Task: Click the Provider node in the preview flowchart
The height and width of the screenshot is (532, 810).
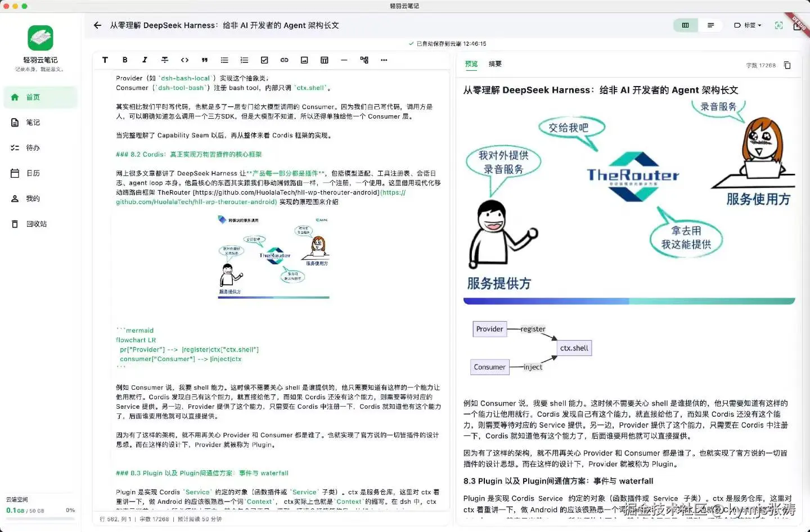Action: pos(489,329)
